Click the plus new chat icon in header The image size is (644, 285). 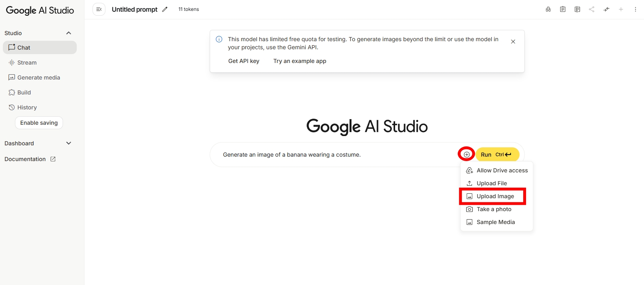621,9
